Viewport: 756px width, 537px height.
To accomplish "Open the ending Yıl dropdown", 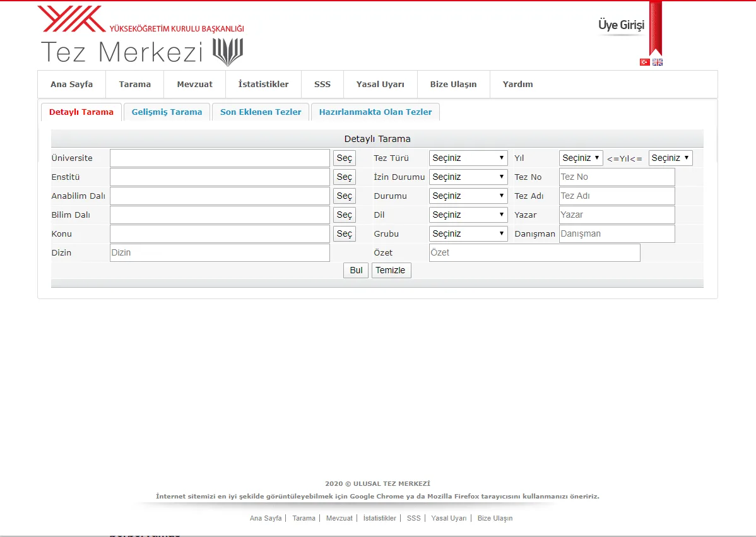I will tap(671, 158).
